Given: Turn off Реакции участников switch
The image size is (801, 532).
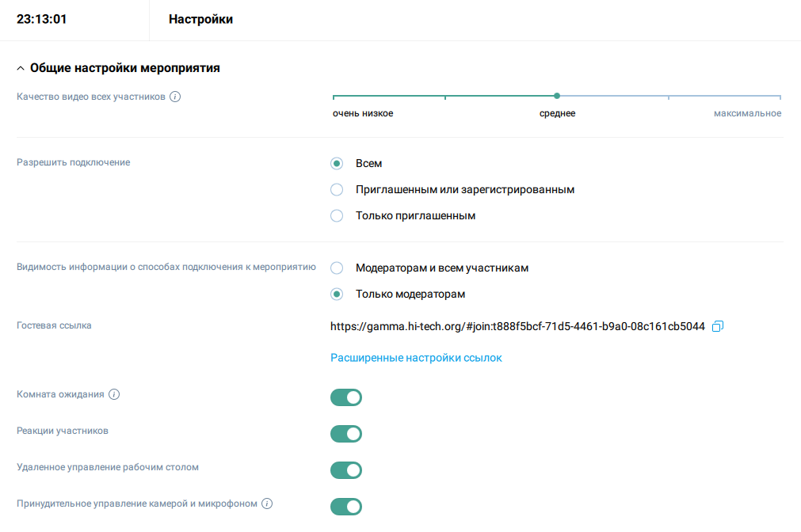Looking at the screenshot, I should [346, 434].
